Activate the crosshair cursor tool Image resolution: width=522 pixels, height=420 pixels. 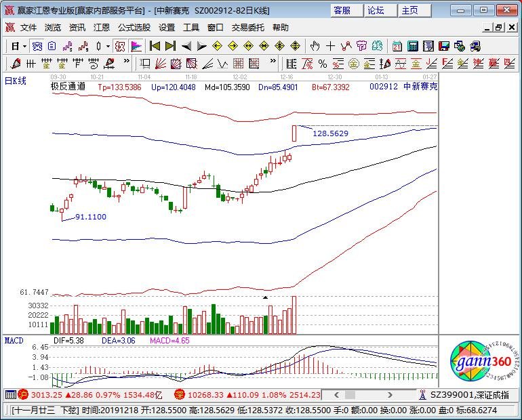click(330, 46)
